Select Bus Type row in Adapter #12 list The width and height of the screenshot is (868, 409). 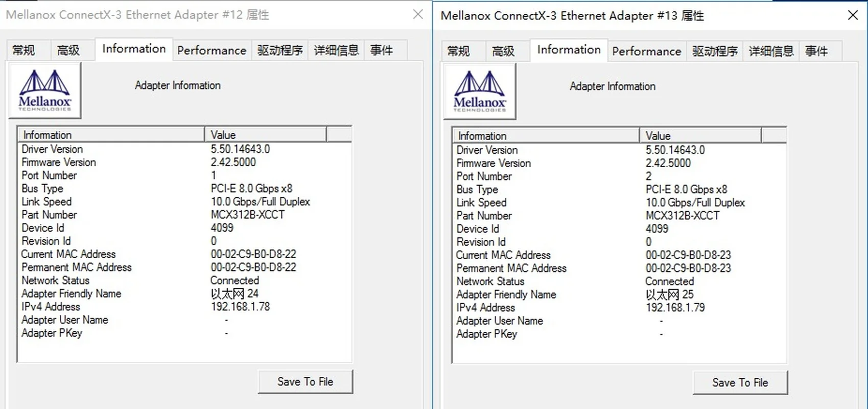pyautogui.click(x=184, y=189)
